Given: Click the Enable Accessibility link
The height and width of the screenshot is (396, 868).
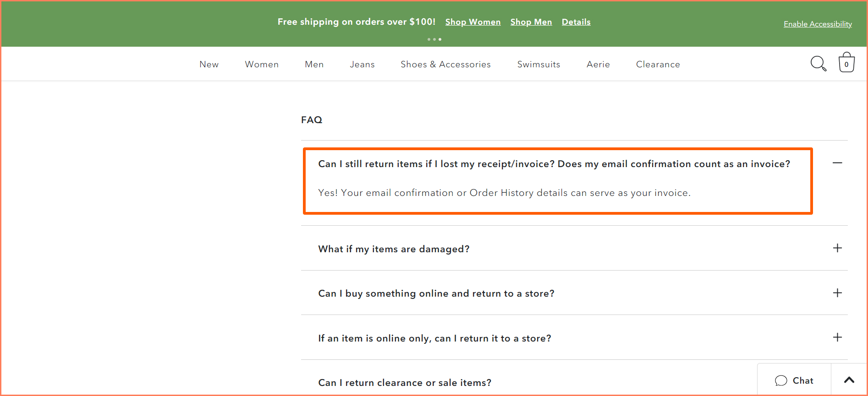Looking at the screenshot, I should [x=817, y=24].
